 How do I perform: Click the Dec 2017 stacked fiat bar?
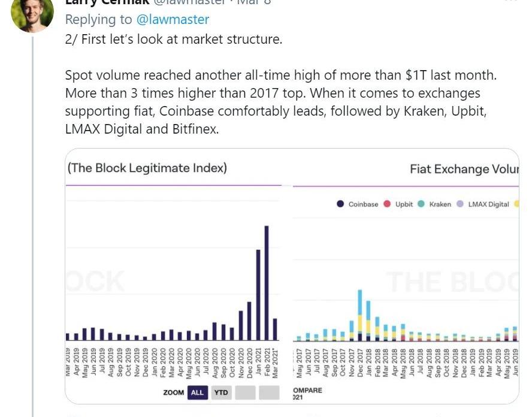[x=360, y=315]
